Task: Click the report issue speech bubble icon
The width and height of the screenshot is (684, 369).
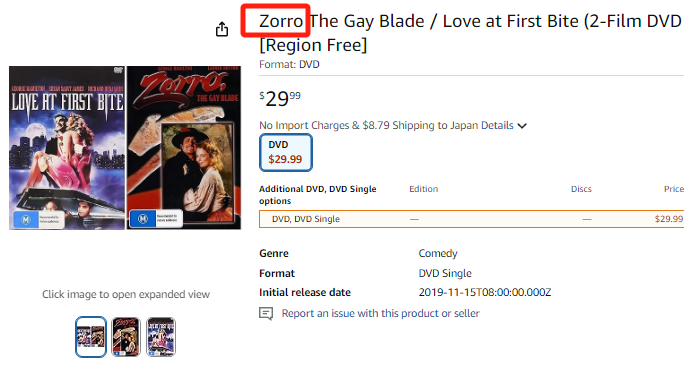Action: (x=266, y=313)
